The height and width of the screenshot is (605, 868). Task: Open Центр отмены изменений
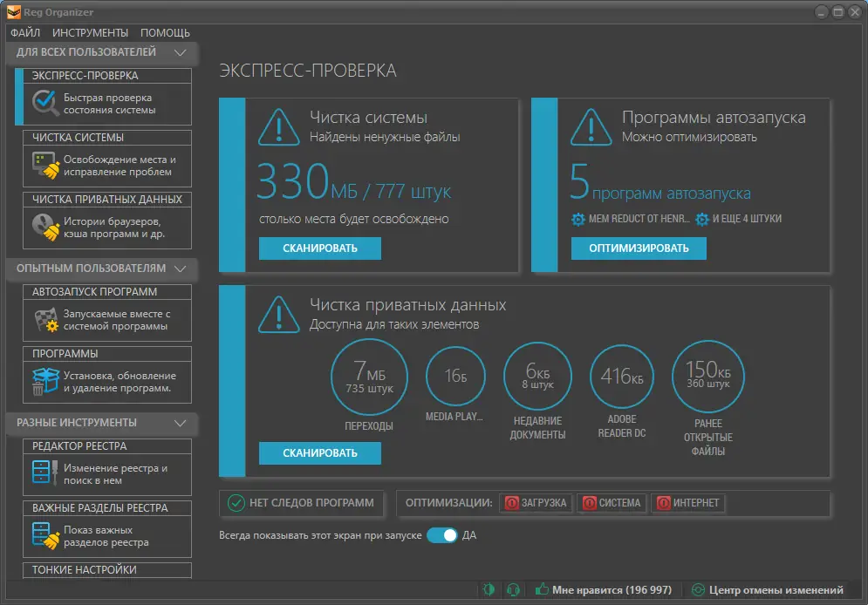click(x=776, y=590)
